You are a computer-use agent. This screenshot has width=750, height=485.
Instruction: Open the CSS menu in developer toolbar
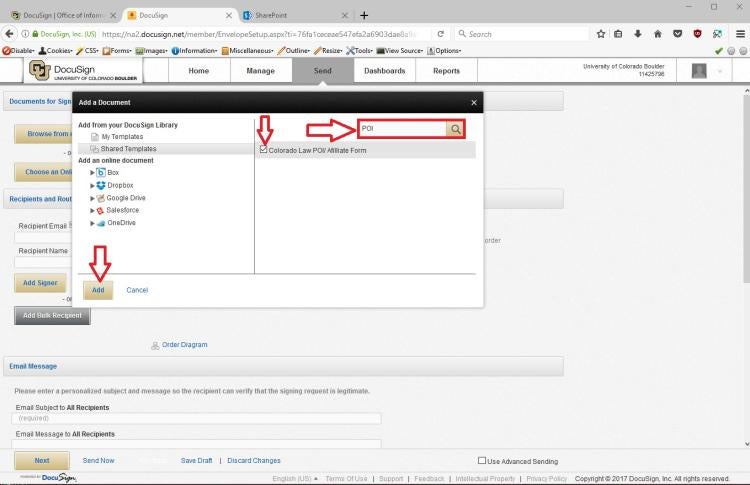point(88,51)
